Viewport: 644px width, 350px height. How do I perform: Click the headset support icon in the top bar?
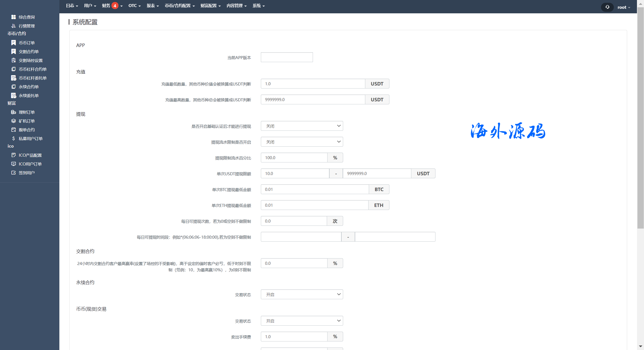pyautogui.click(x=607, y=7)
